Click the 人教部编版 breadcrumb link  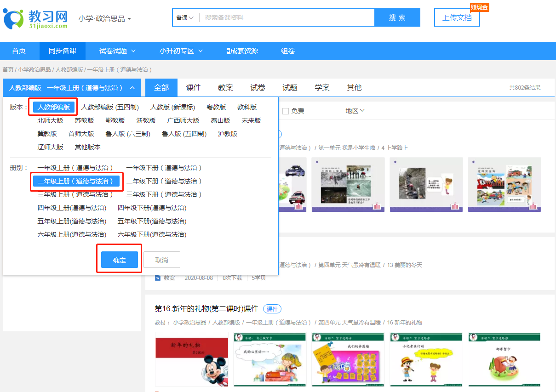[69, 70]
